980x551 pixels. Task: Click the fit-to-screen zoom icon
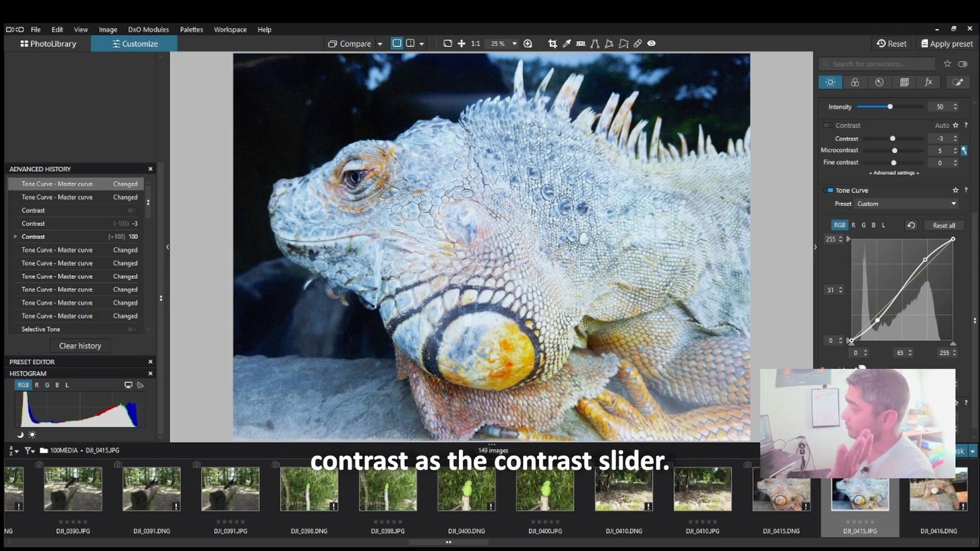pos(447,43)
